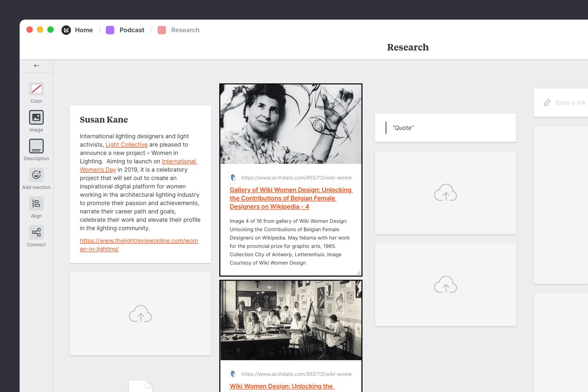Open the thelightreviewonline.com link

click(x=139, y=240)
